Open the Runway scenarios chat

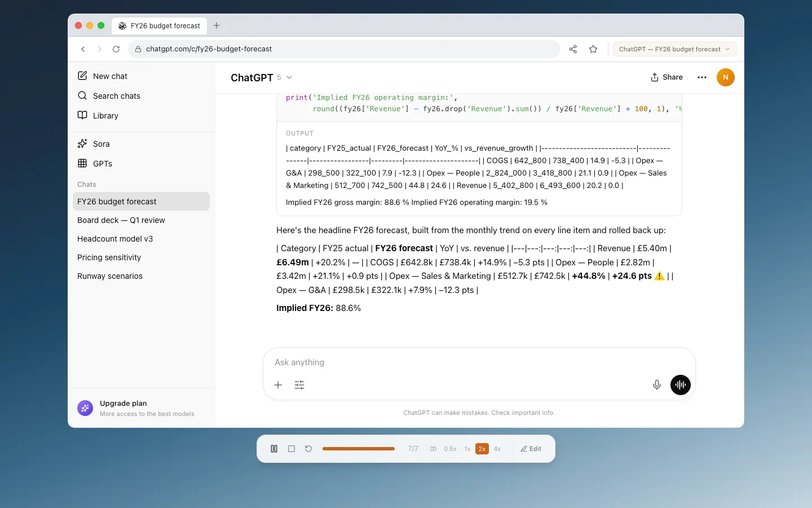point(110,276)
